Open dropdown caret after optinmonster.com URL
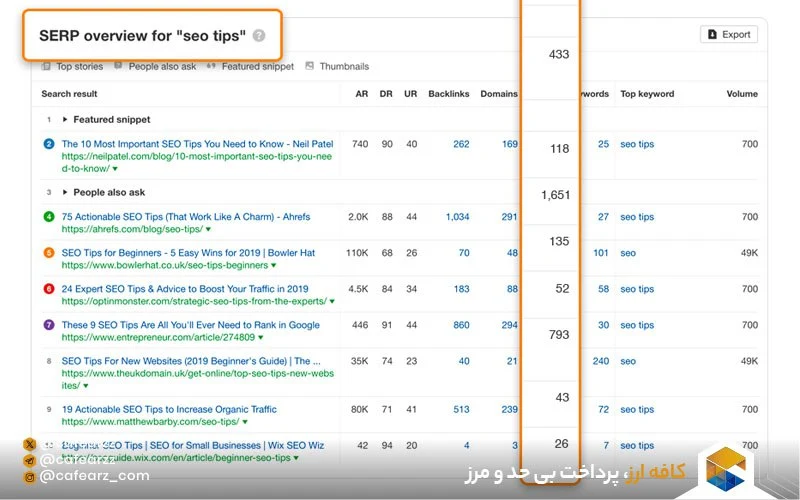 [332, 302]
